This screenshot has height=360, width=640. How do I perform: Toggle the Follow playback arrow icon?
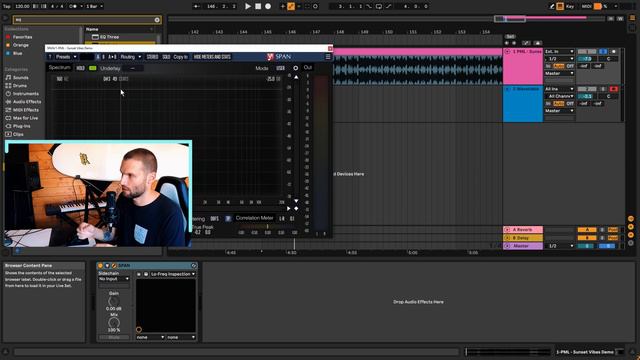(x=197, y=6)
